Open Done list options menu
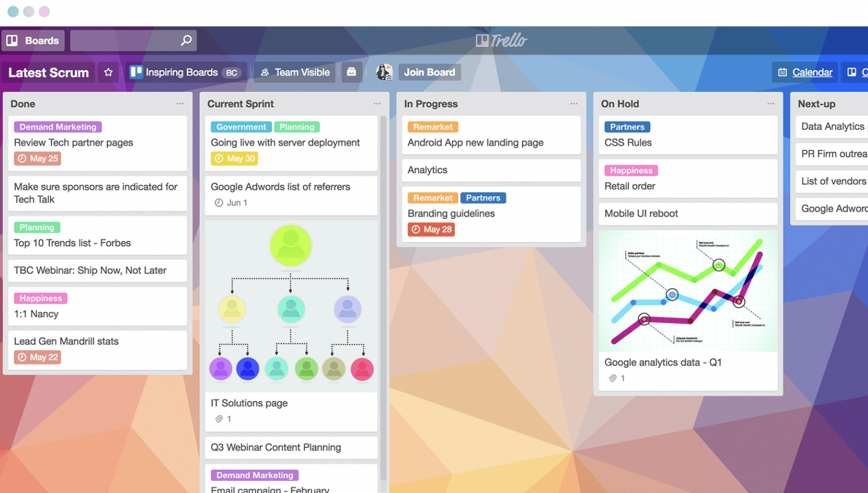The width and height of the screenshot is (868, 493). 180,104
